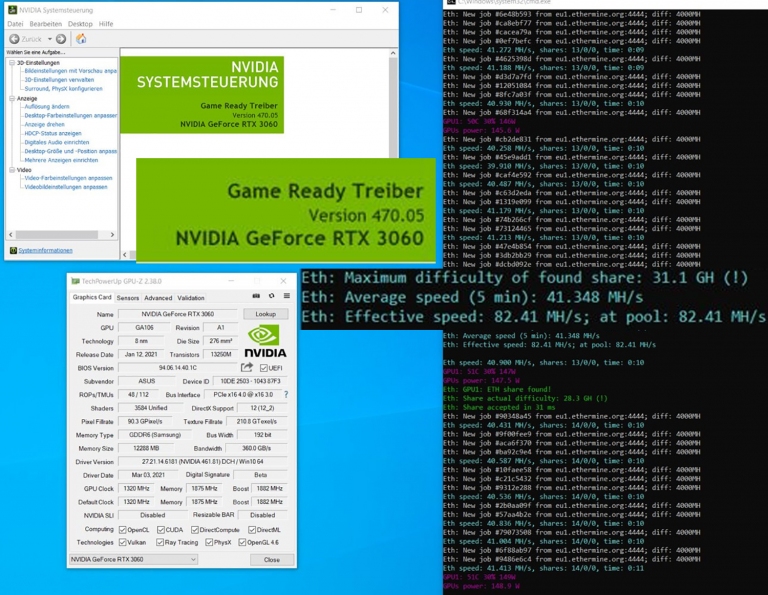Click the NVIDIA Systemsteuerung title icon
Image resolution: width=768 pixels, height=595 pixels.
point(12,10)
